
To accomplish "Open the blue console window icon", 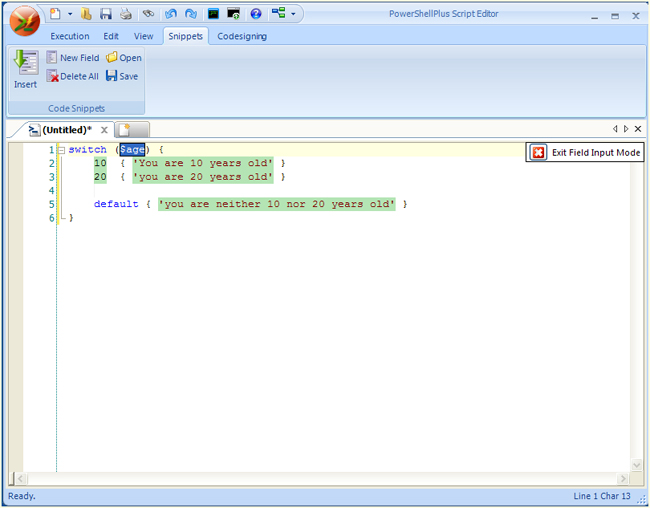I will pos(213,14).
